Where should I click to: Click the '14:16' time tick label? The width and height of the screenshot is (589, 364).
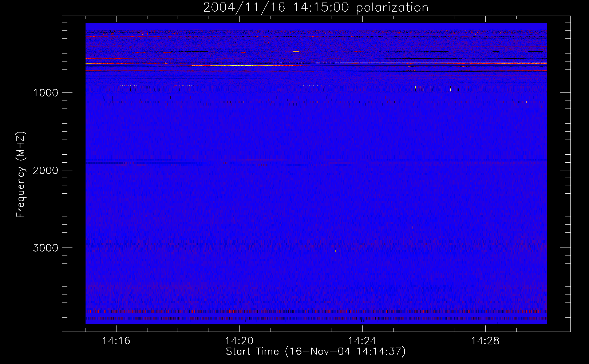[116, 341]
